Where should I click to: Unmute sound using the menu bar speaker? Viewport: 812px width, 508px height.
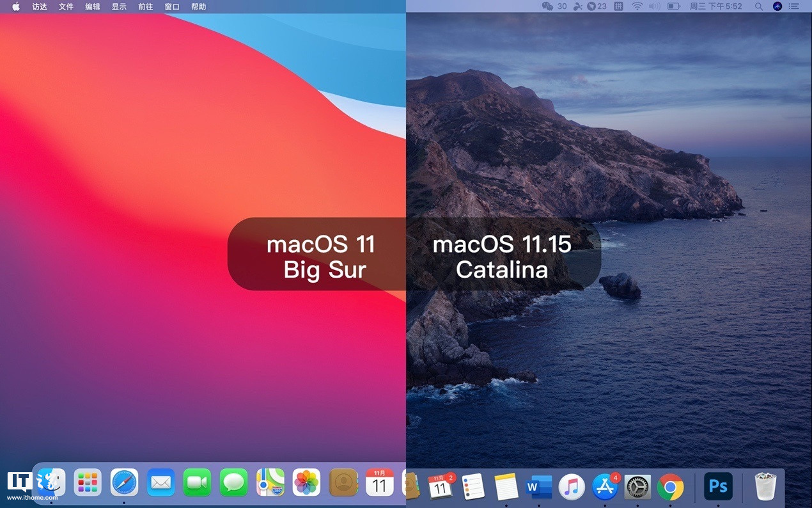point(653,6)
